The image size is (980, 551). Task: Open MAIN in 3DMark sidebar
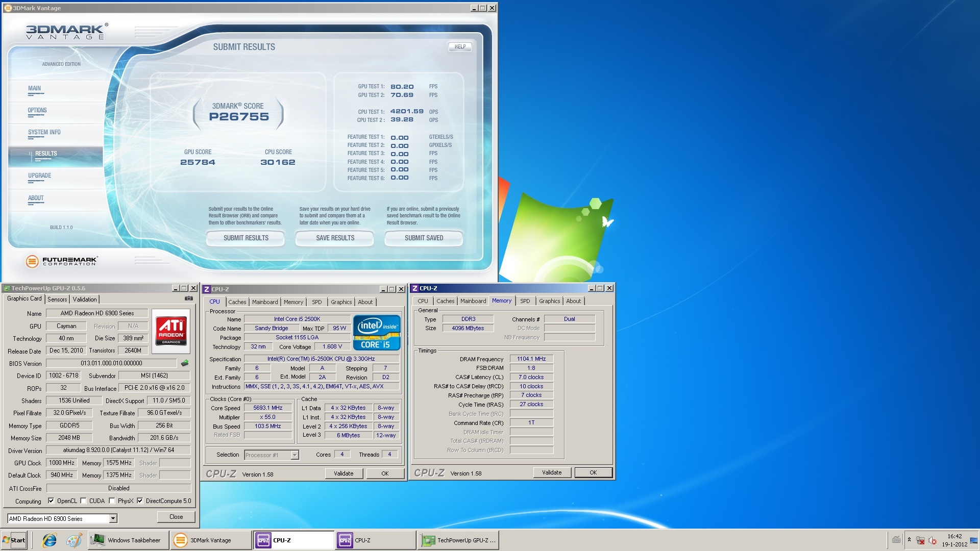click(x=55, y=90)
